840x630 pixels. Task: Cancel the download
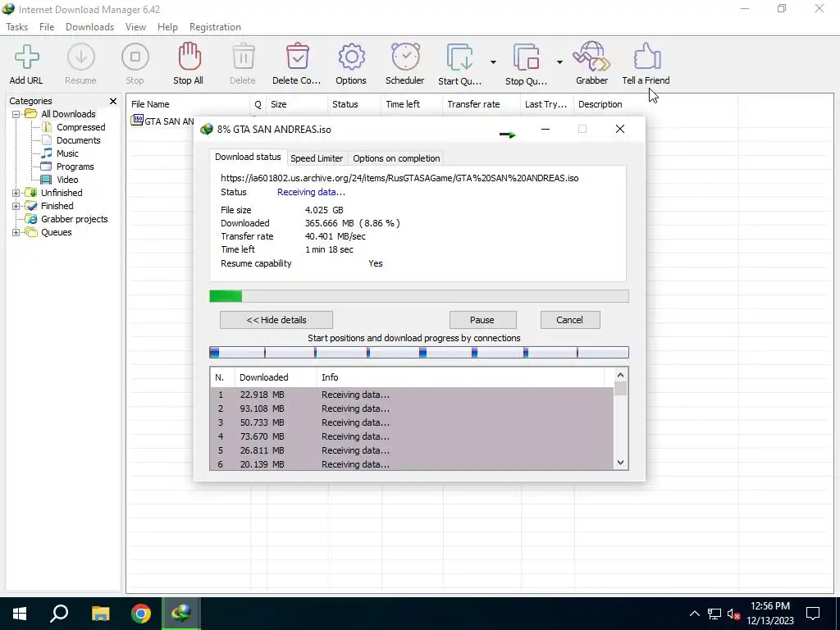[x=569, y=320]
